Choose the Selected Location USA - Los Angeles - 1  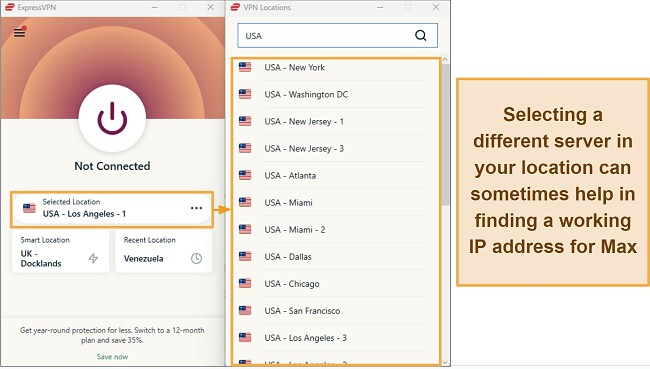(x=112, y=209)
